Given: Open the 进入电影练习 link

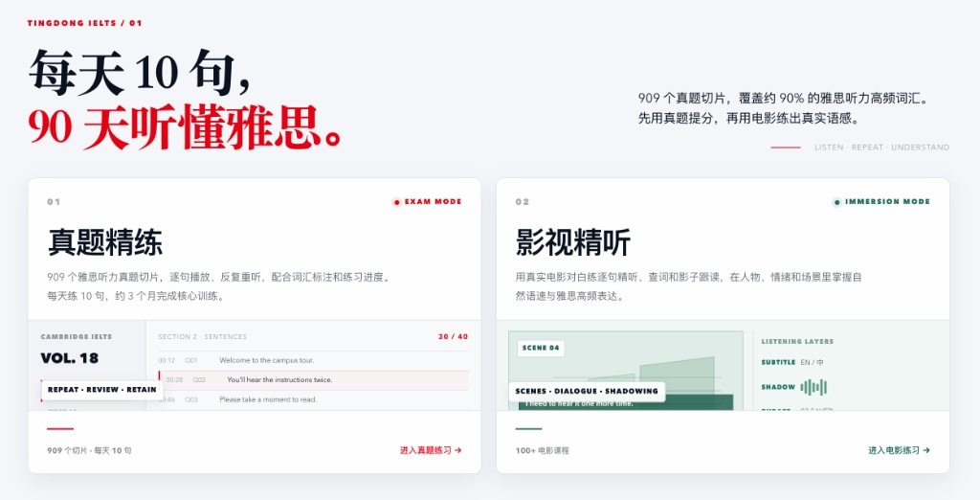Looking at the screenshot, I should (899, 450).
